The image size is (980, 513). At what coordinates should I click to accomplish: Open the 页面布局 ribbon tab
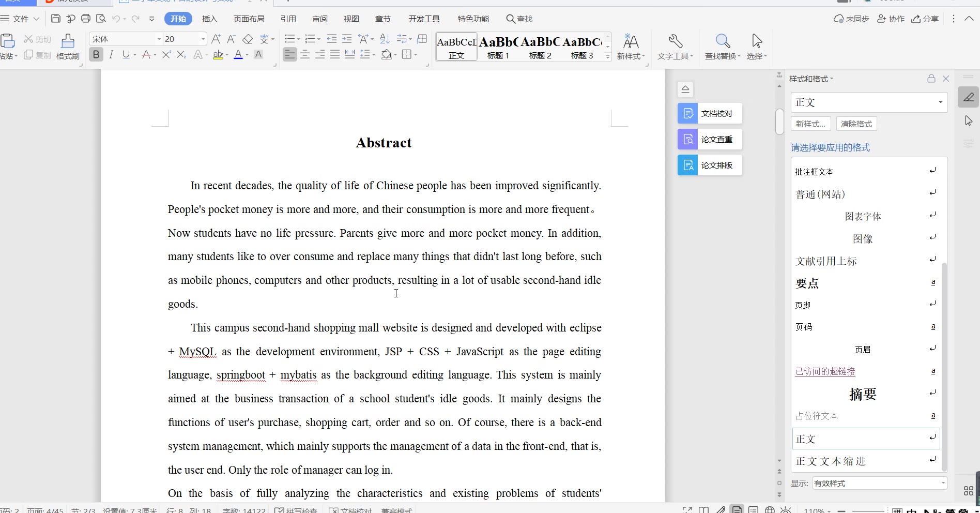click(249, 19)
